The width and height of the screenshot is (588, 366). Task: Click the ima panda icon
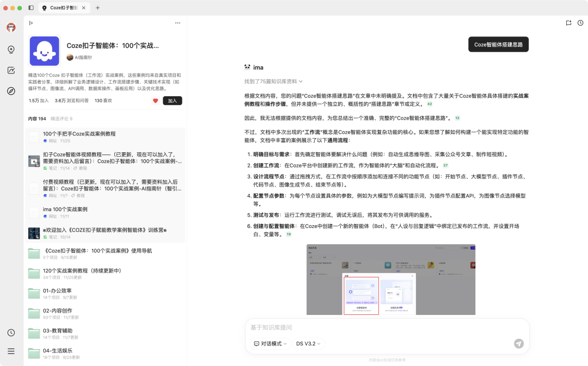tap(247, 67)
